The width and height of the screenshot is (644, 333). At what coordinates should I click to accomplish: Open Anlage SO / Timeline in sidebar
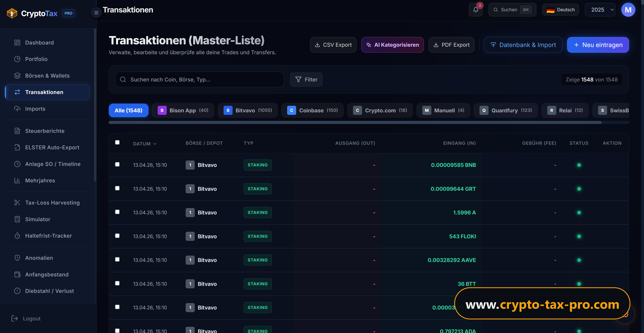[x=47, y=164]
